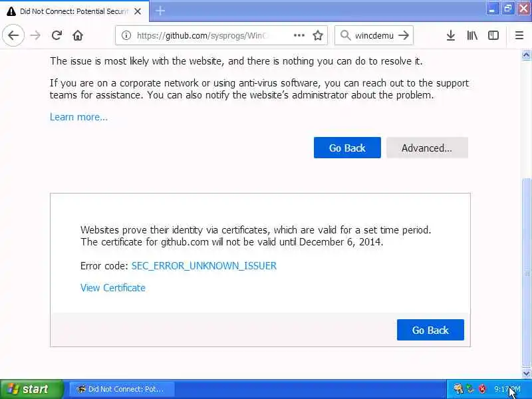Click the View Certificate link
This screenshot has height=399, width=532.
(x=113, y=288)
